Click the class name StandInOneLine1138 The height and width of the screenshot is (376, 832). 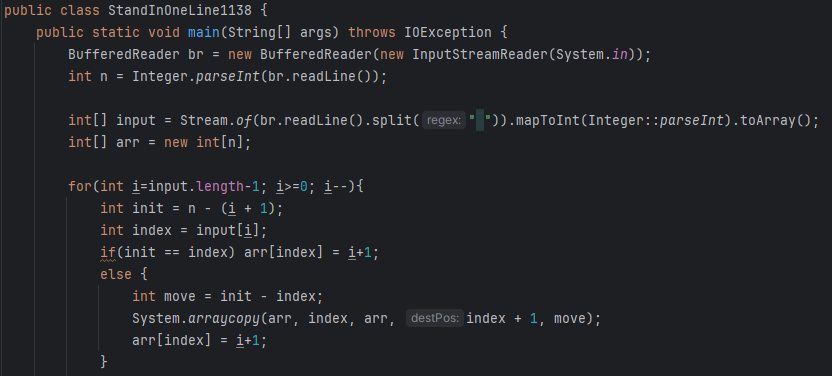tap(179, 11)
